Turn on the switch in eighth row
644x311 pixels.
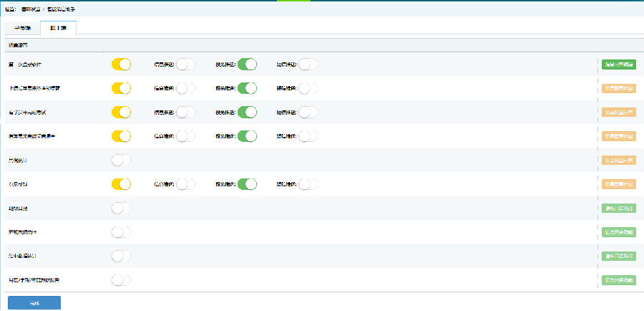[121, 232]
